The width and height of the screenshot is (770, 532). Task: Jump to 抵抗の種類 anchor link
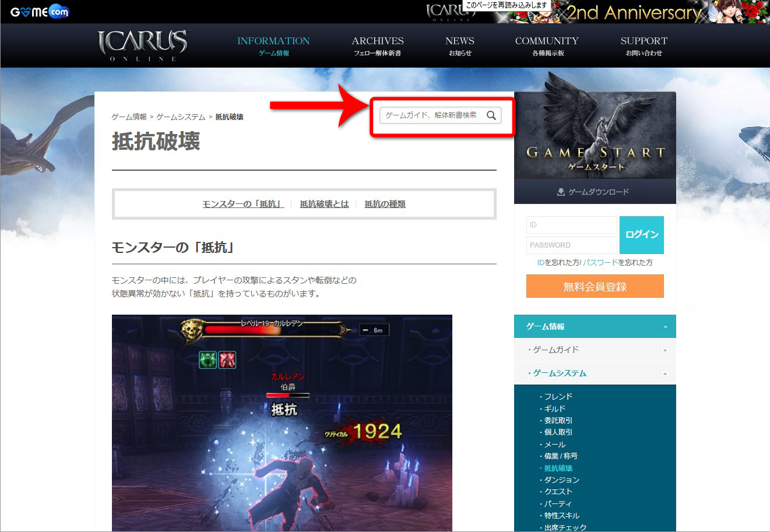point(385,204)
